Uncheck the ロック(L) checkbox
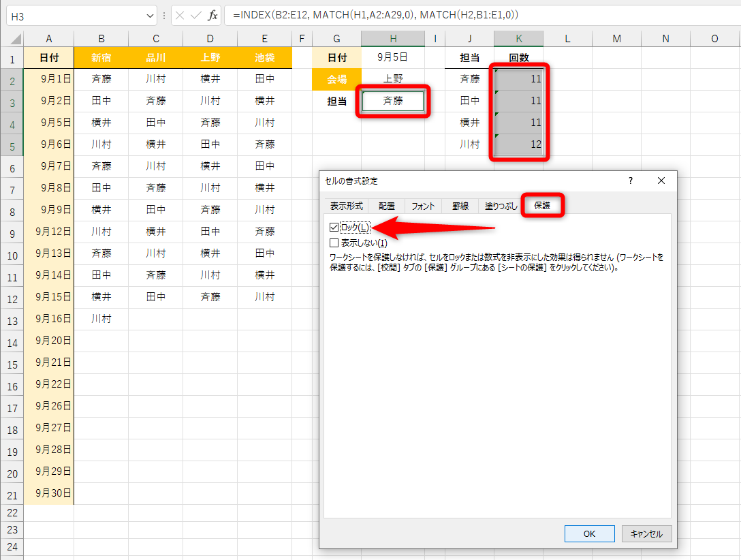741x560 pixels. (334, 228)
